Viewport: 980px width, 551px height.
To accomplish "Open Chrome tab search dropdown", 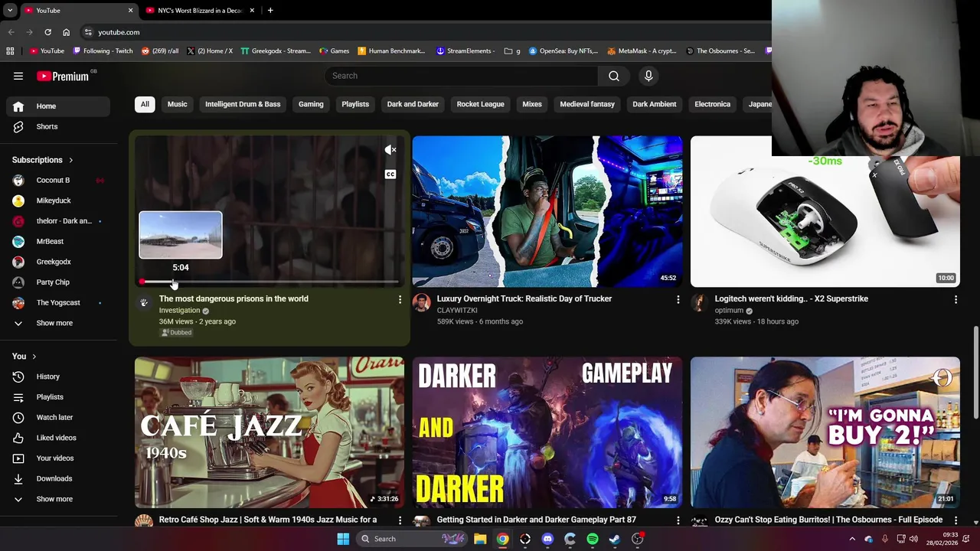I will [10, 11].
